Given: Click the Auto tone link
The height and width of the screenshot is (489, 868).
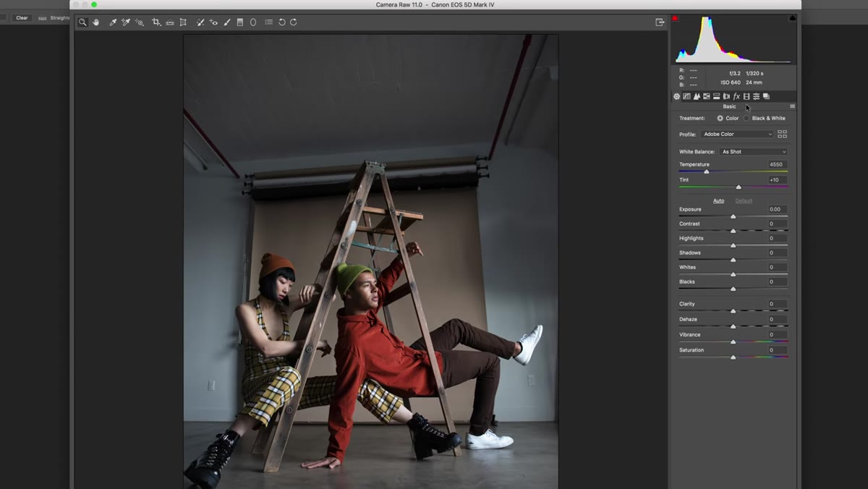Looking at the screenshot, I should [x=718, y=201].
